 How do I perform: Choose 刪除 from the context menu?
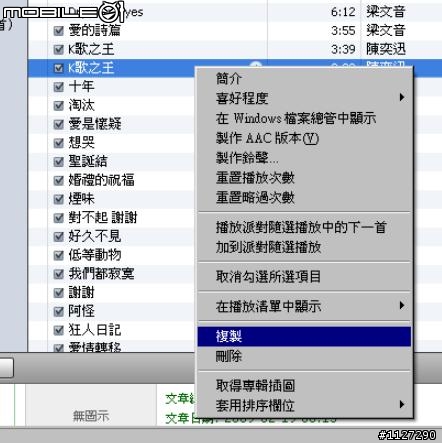coord(304,356)
